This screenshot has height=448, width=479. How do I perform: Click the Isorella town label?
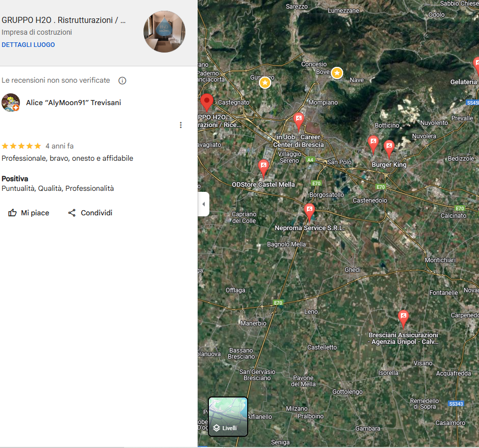tap(388, 373)
